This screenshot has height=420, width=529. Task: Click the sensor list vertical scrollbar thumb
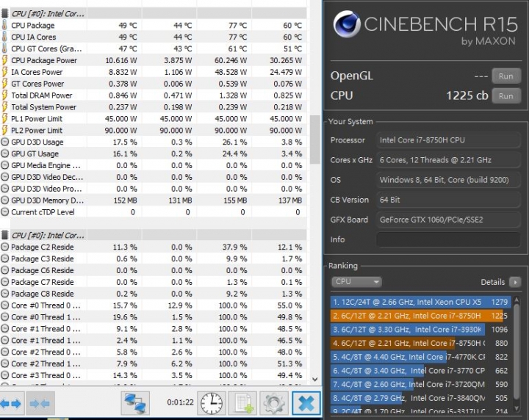(x=314, y=140)
